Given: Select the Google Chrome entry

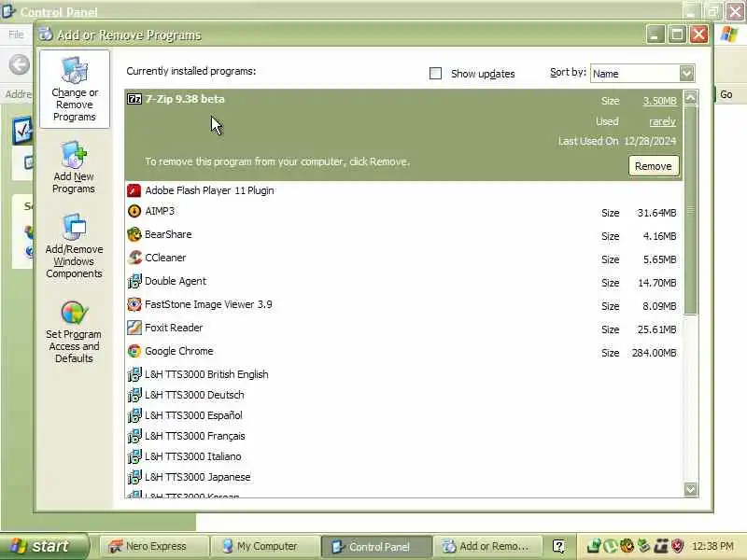Looking at the screenshot, I should click(x=403, y=352).
